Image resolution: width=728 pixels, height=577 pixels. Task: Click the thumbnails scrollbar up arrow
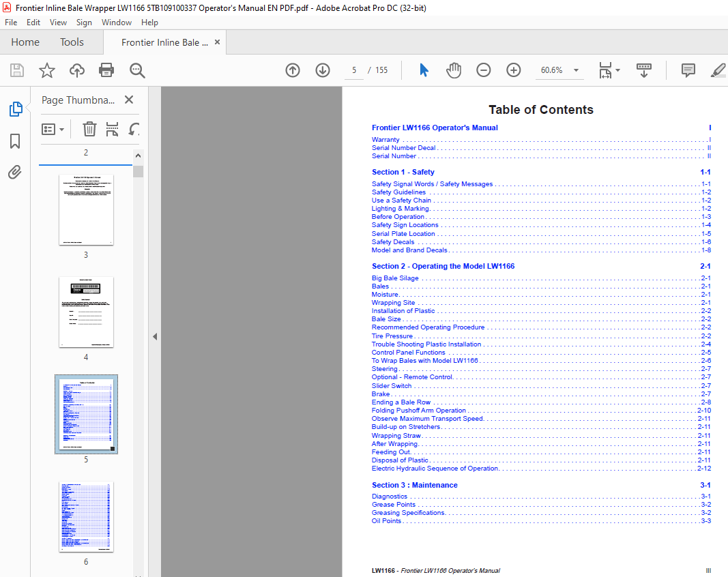[138, 156]
